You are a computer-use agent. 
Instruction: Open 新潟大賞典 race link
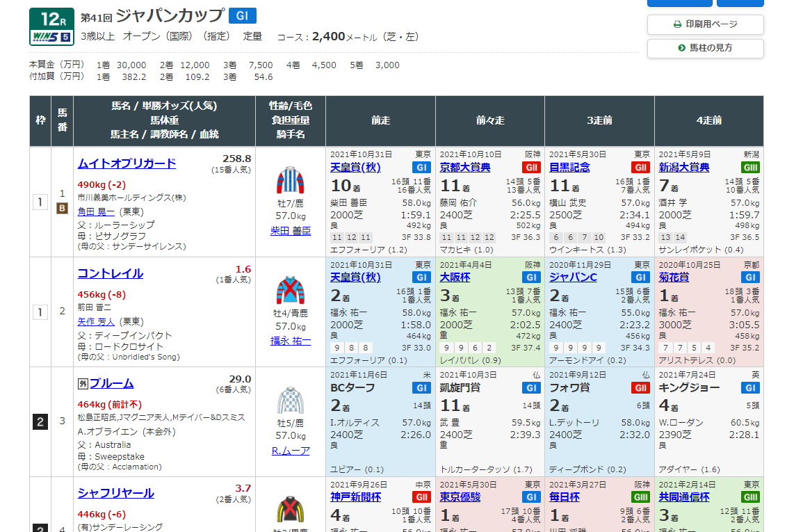(684, 168)
